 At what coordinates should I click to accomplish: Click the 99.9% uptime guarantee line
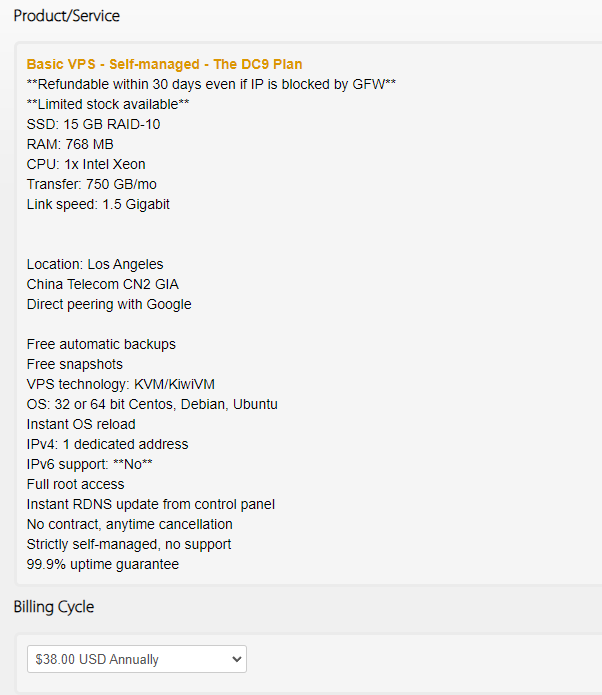pos(103,564)
